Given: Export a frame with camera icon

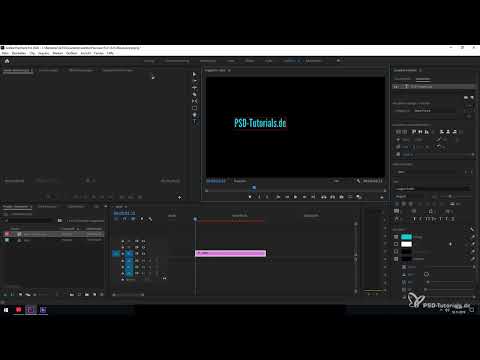Looking at the screenshot, I should 341,197.
